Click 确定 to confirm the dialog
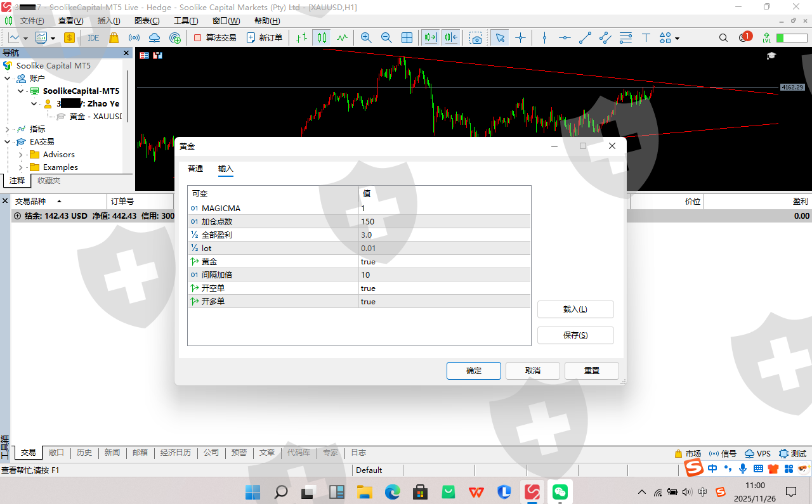 474,371
